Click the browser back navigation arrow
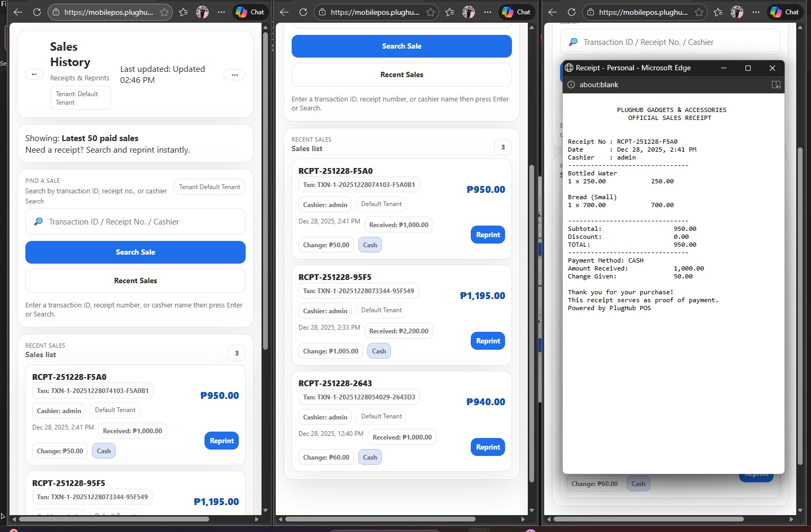 click(x=17, y=12)
